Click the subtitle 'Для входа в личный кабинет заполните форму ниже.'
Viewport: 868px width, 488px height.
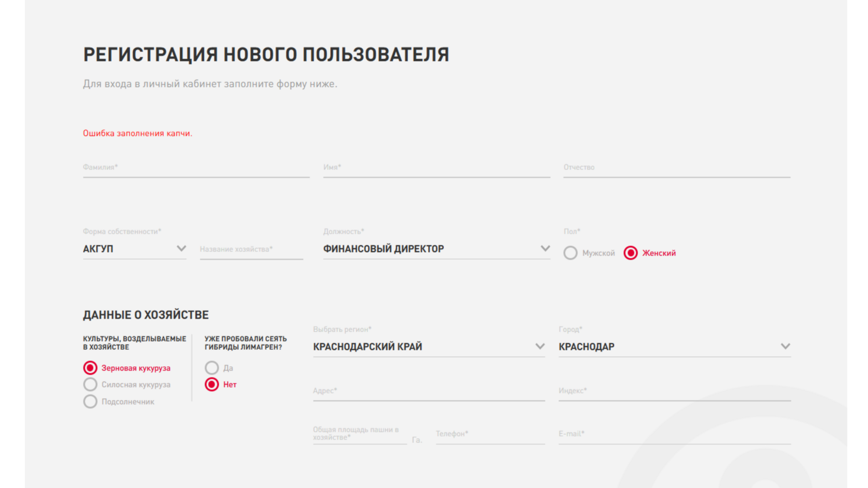click(210, 84)
